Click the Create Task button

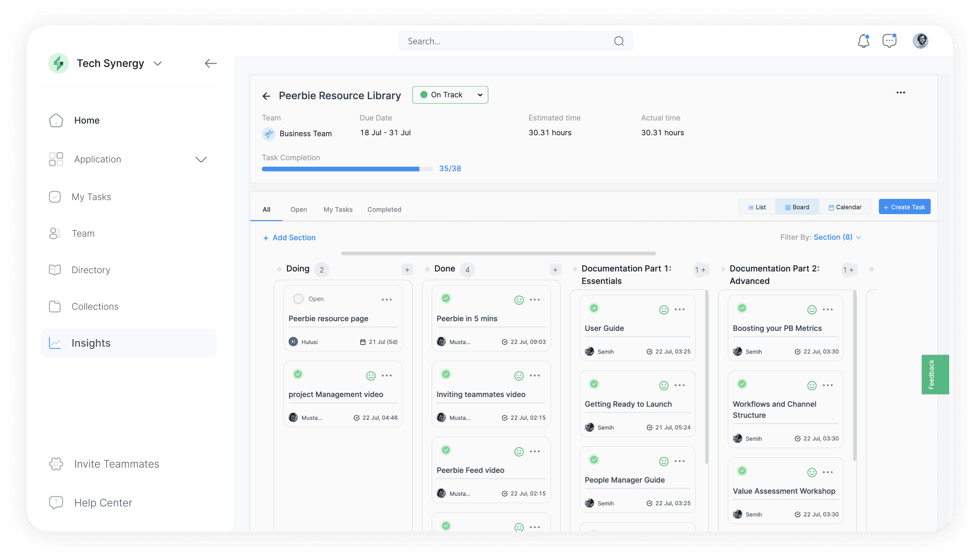pyautogui.click(x=904, y=207)
